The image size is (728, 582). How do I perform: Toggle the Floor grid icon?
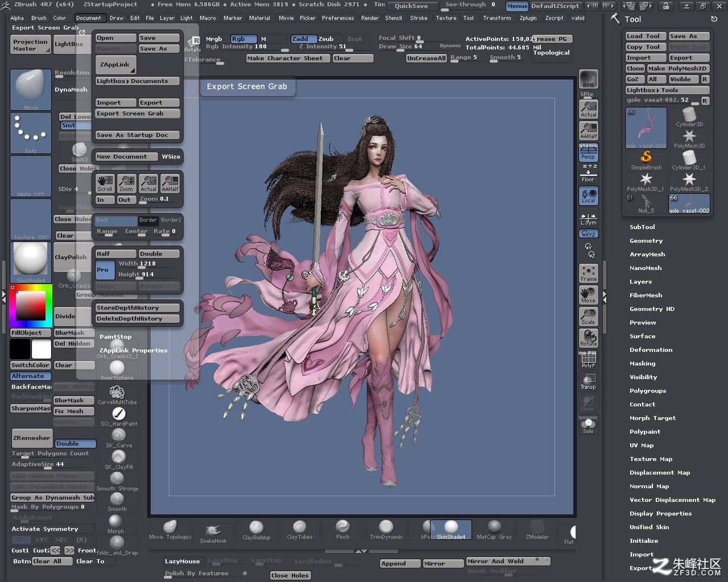pos(588,174)
